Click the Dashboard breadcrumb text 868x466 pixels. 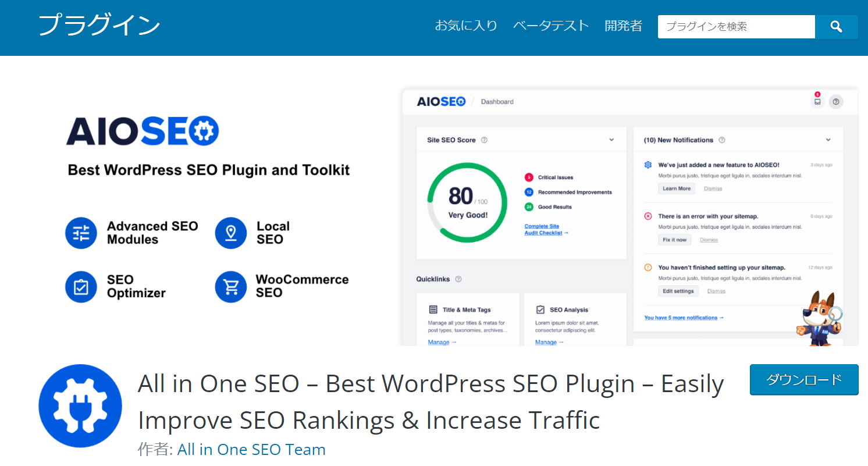point(497,102)
